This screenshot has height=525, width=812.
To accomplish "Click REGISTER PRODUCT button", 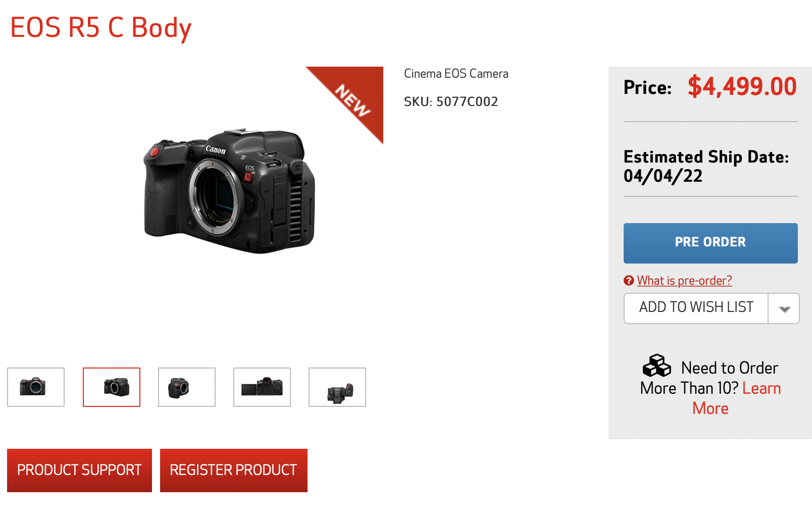I will click(233, 470).
